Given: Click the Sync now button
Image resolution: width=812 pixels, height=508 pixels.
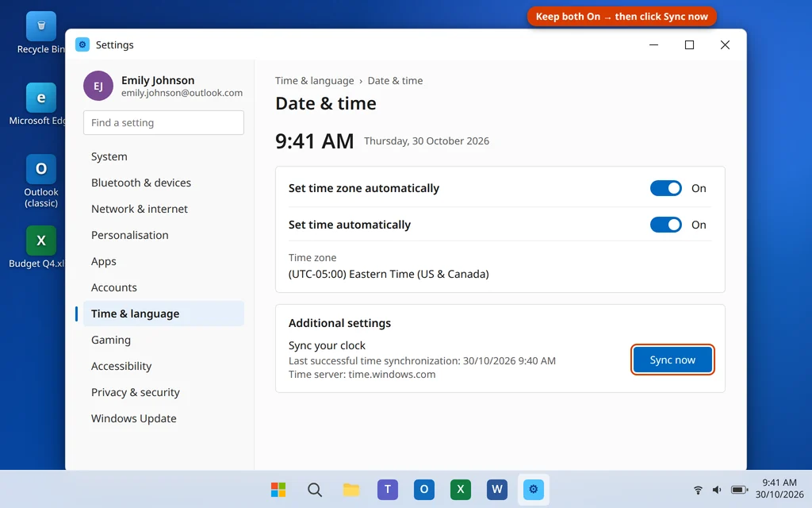Looking at the screenshot, I should (x=672, y=360).
